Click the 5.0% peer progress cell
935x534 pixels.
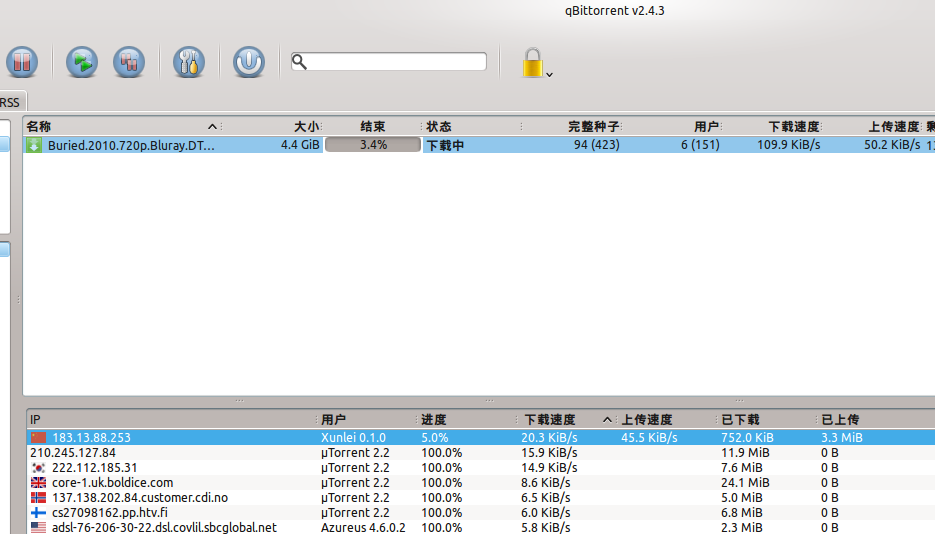(435, 437)
